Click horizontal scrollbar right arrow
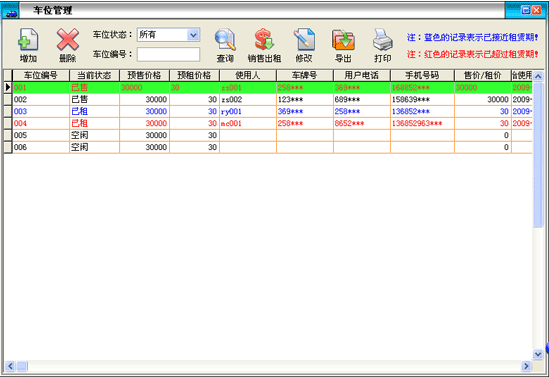Viewport: 549px width, 377px height. [x=526, y=366]
